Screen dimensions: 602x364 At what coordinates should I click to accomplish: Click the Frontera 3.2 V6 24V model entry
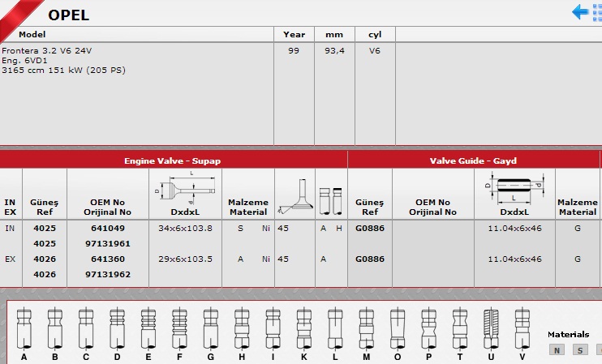click(x=47, y=50)
